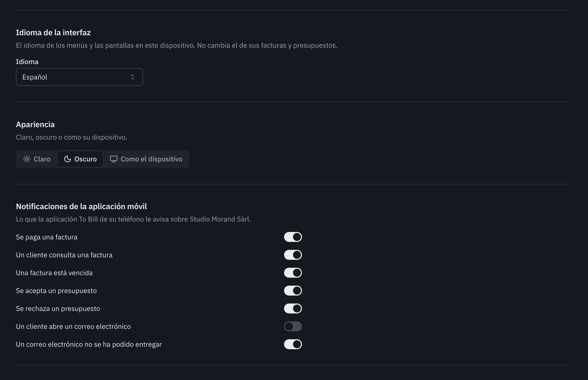The image size is (588, 380).
Task: Click the 'Idioma' field label
Action: (27, 62)
